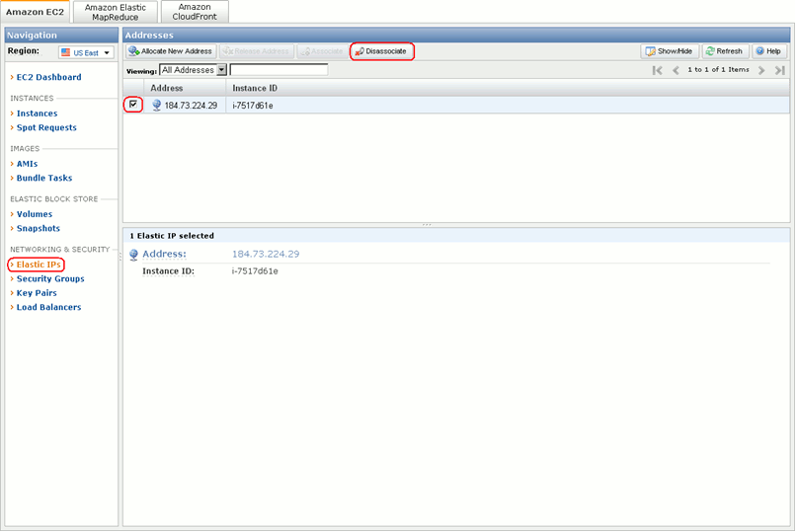Click the '1 to 1 of 1 Items' text
796x532 pixels.
coord(718,69)
